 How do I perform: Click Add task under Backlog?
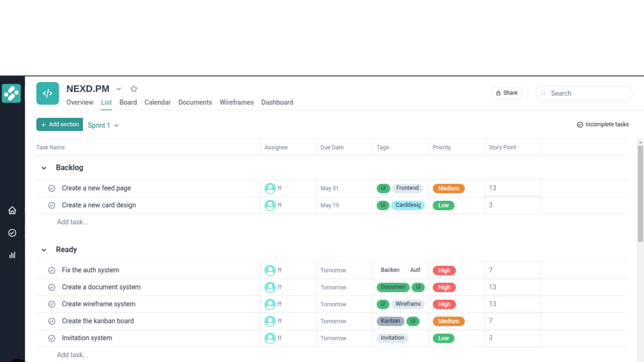pyautogui.click(x=72, y=222)
